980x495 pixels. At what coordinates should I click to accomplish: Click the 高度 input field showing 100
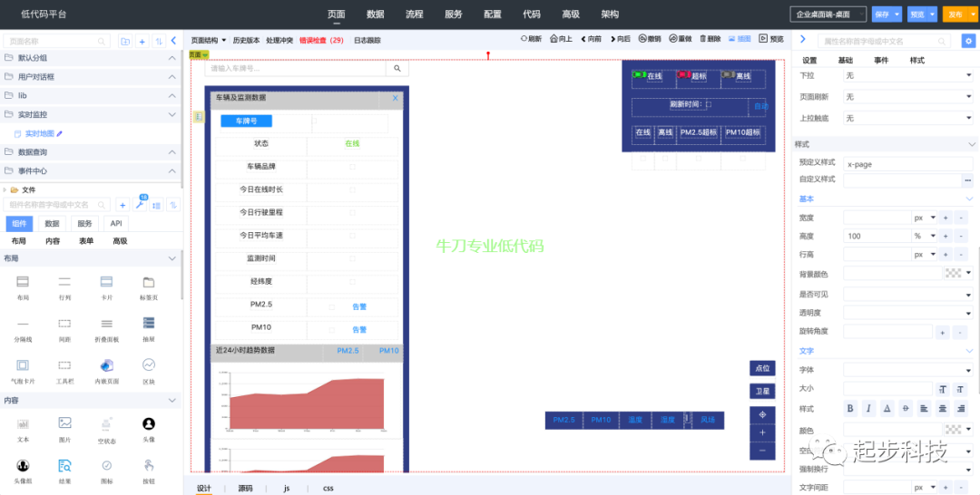click(877, 236)
